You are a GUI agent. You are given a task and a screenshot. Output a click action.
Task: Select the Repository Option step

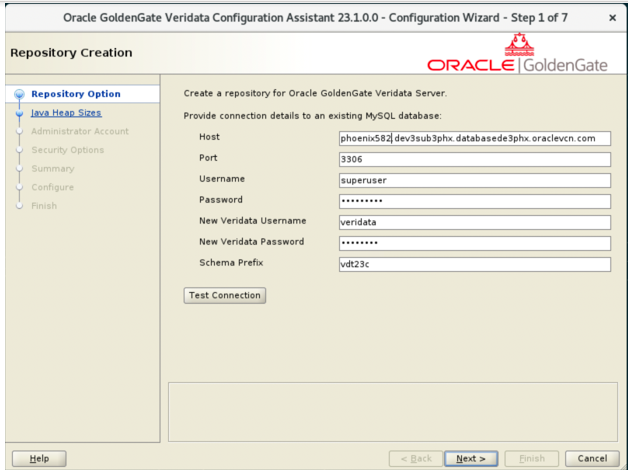(x=76, y=94)
